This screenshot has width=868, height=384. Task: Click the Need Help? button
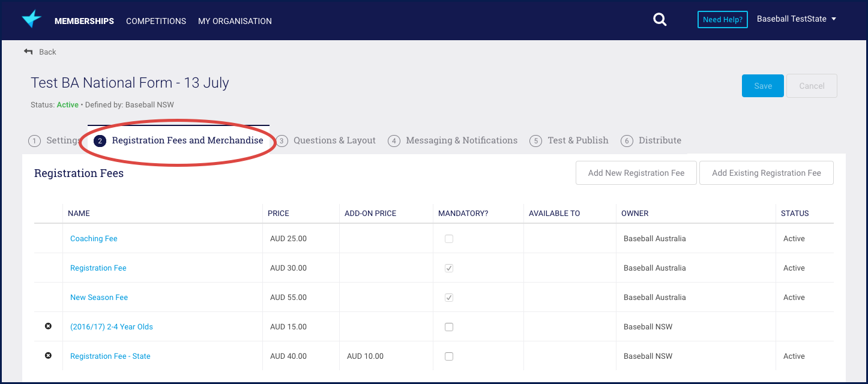723,20
